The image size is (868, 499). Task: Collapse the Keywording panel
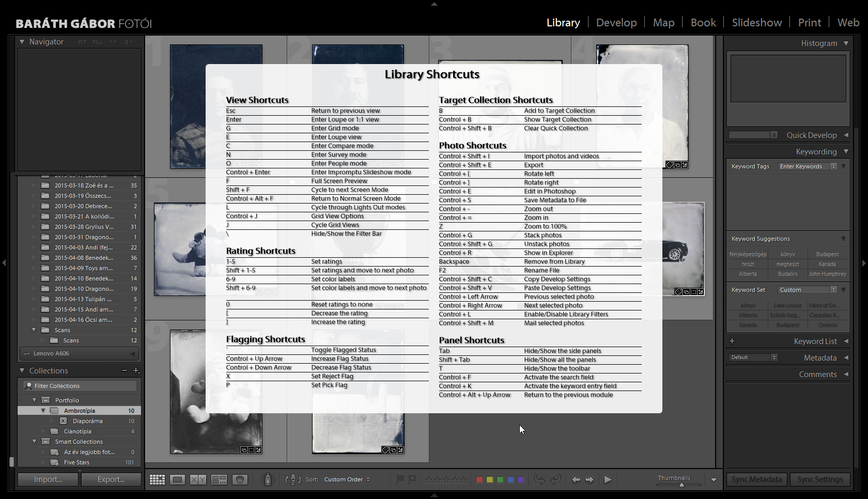point(846,151)
